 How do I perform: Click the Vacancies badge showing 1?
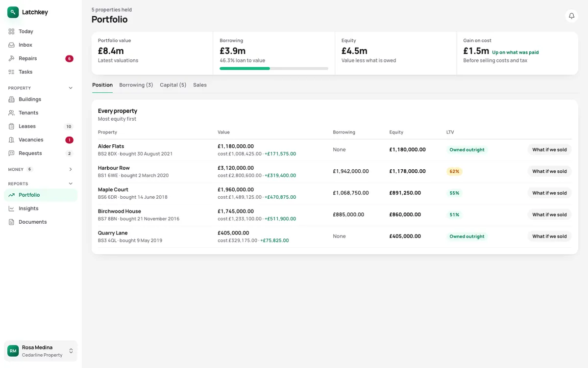tap(69, 140)
